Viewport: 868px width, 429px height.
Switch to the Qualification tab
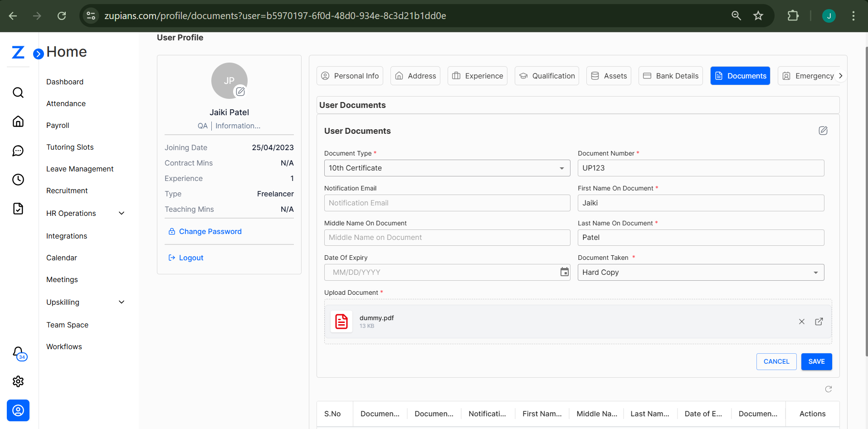click(x=546, y=76)
